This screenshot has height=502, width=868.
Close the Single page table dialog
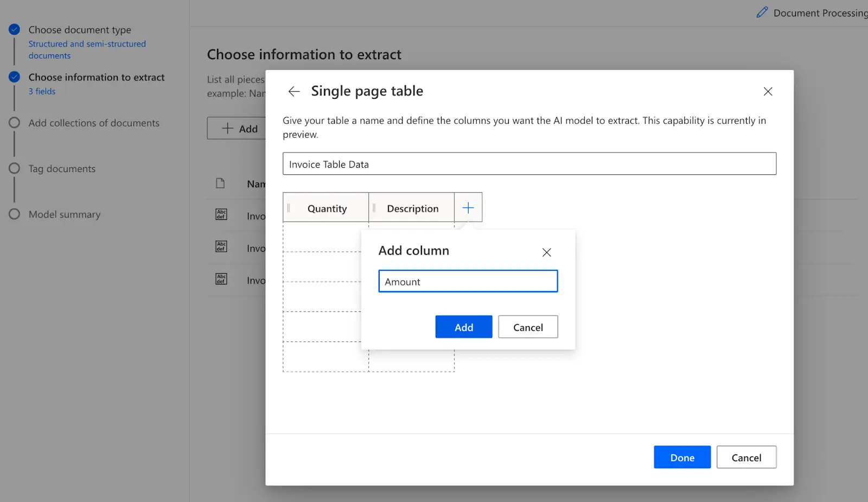coord(768,92)
